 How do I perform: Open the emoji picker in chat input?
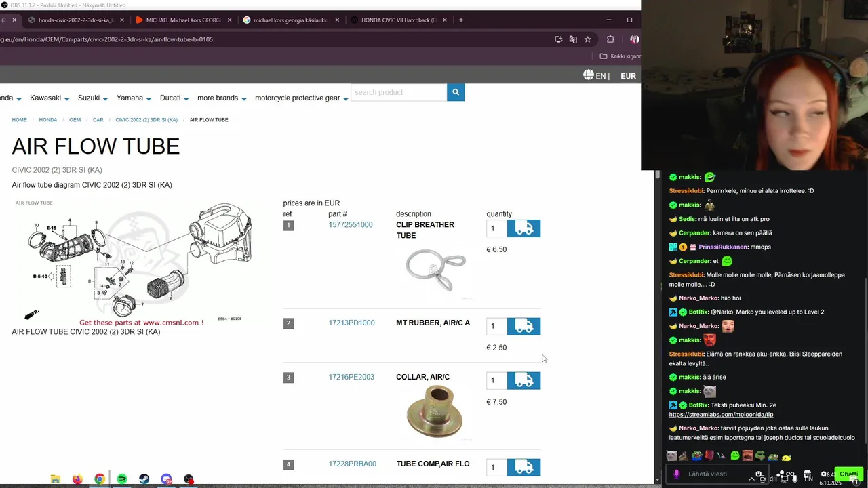759,474
